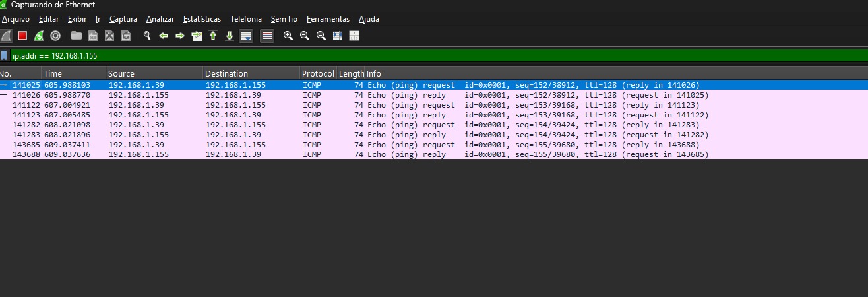Select packet 143685 echo request row

[264, 145]
